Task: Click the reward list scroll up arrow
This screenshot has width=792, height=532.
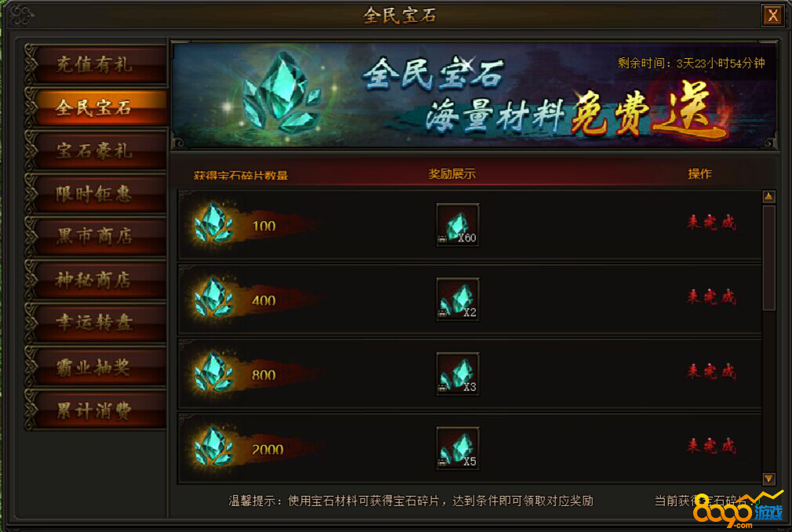Action: (x=768, y=197)
